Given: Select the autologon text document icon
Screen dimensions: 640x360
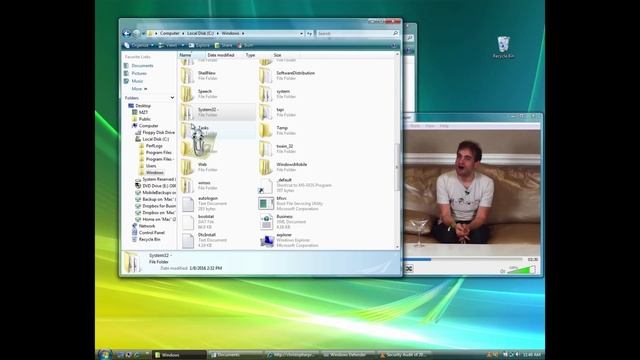Looking at the screenshot, I should 188,204.
